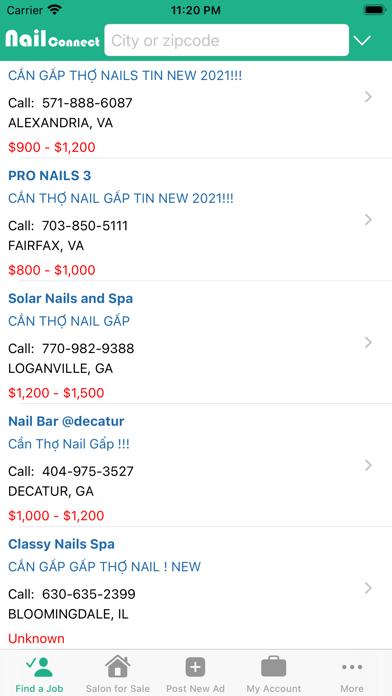Select the Nail Bar @decatur title
The width and height of the screenshot is (392, 696).
[66, 421]
